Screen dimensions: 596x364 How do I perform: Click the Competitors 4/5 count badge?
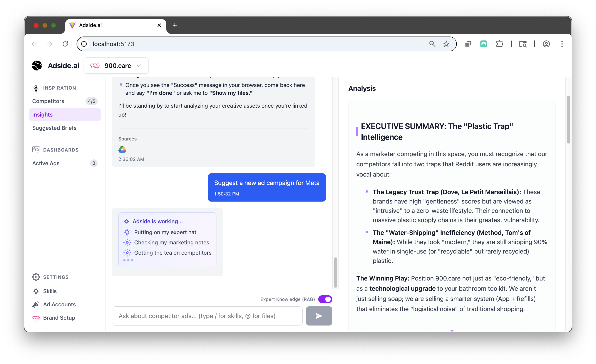[91, 101]
